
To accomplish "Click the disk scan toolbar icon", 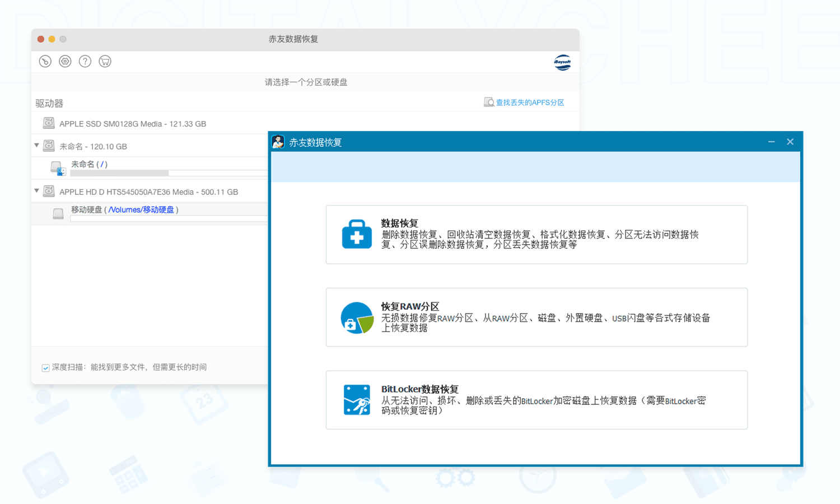I will (x=45, y=62).
